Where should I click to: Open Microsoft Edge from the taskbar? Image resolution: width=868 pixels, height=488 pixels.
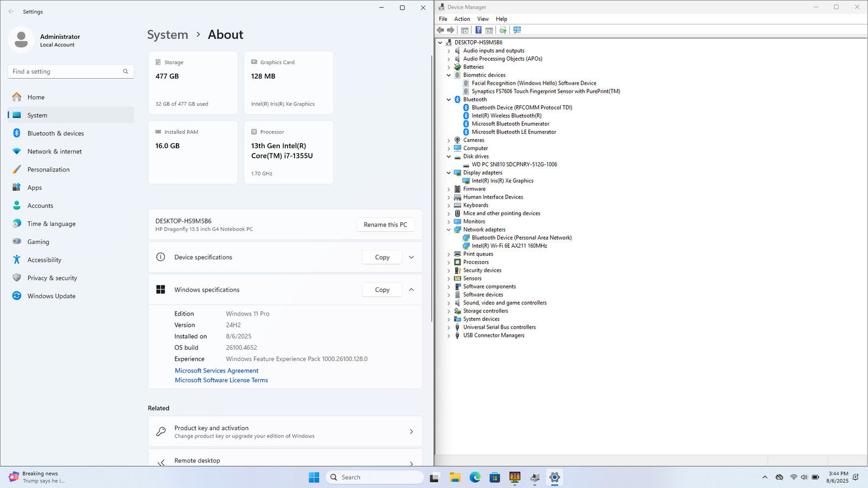[475, 477]
